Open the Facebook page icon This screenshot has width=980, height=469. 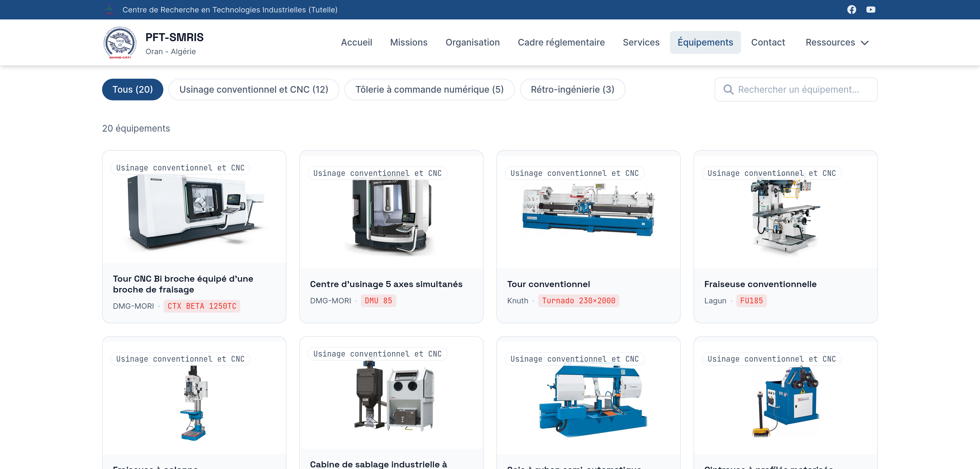pyautogui.click(x=851, y=10)
